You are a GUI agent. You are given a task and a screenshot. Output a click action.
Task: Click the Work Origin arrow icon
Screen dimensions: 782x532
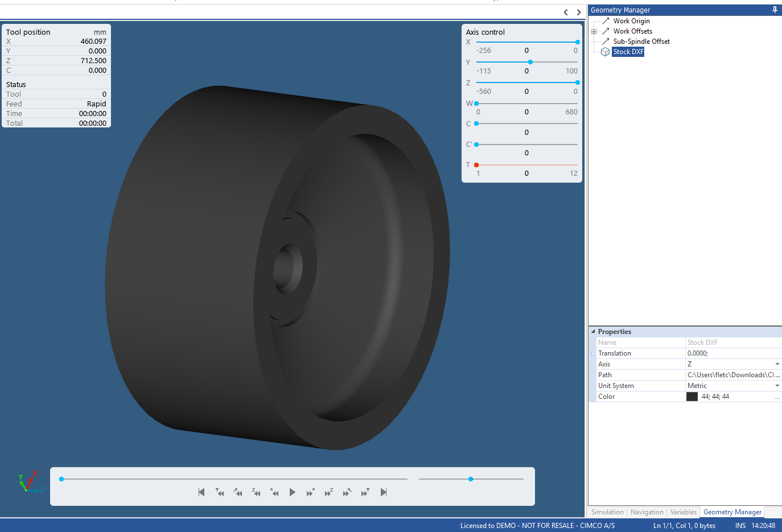[604, 20]
